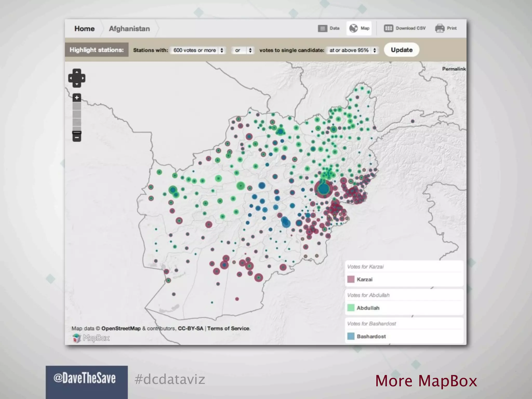The height and width of the screenshot is (399, 532).
Task: Pan map right with right arrow
Action: tap(83, 78)
